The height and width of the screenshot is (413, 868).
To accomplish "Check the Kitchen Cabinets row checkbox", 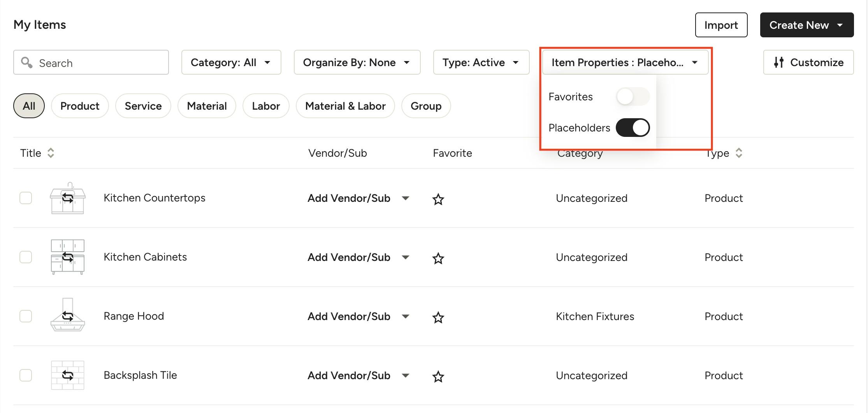I will pyautogui.click(x=26, y=257).
